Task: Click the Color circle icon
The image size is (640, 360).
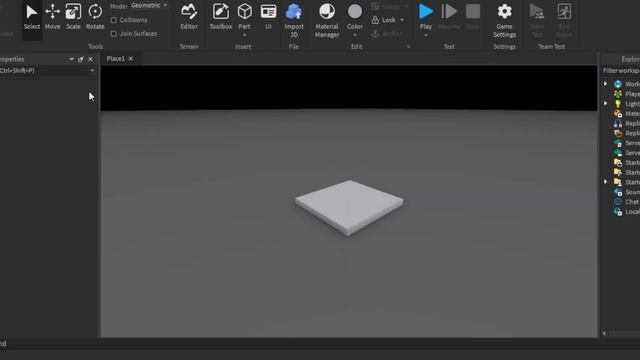Action: (x=355, y=12)
